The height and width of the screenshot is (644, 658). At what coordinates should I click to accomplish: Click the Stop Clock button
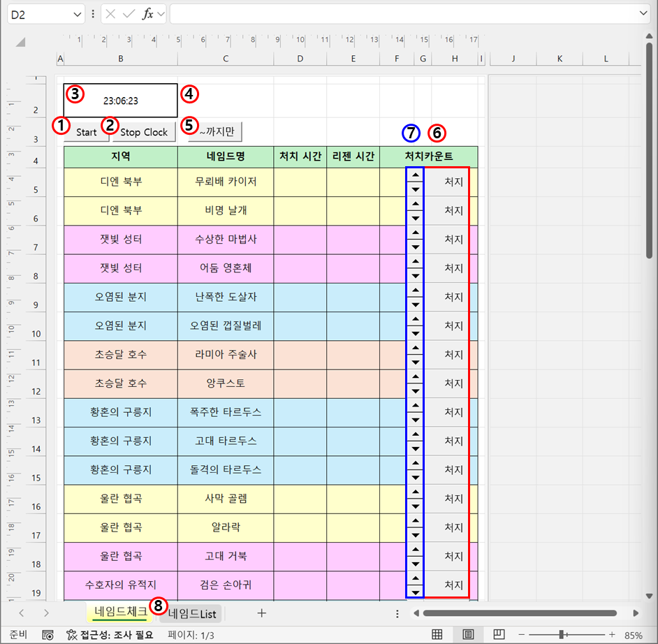coord(144,132)
